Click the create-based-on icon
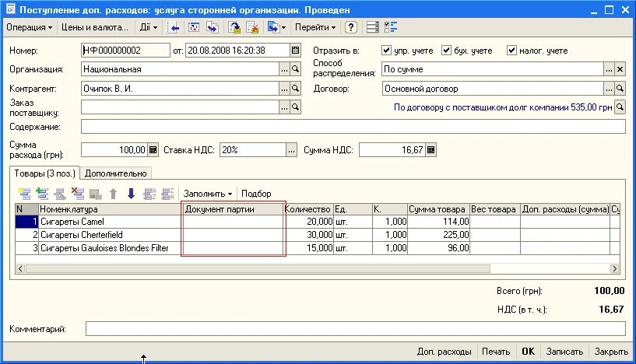Viewport: 636px width, 364px height. pyautogui.click(x=276, y=27)
